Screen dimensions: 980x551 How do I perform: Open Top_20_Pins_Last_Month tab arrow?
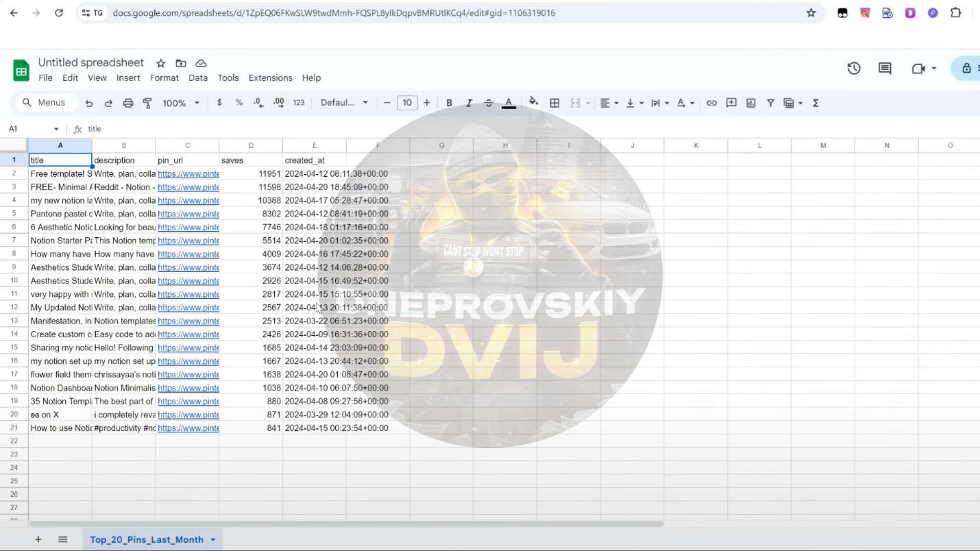[x=213, y=540]
